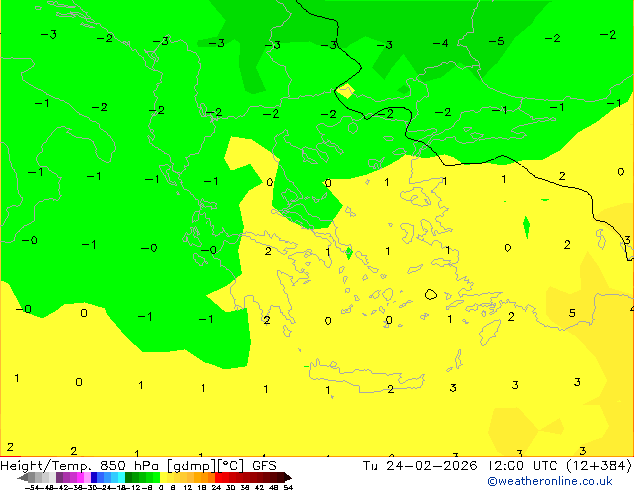Click the "54" label at colorbar's right end
The image size is (634, 490).
point(288,487)
